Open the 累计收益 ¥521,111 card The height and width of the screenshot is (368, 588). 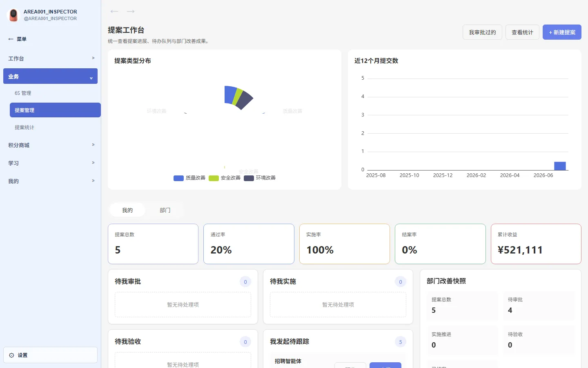(x=536, y=244)
